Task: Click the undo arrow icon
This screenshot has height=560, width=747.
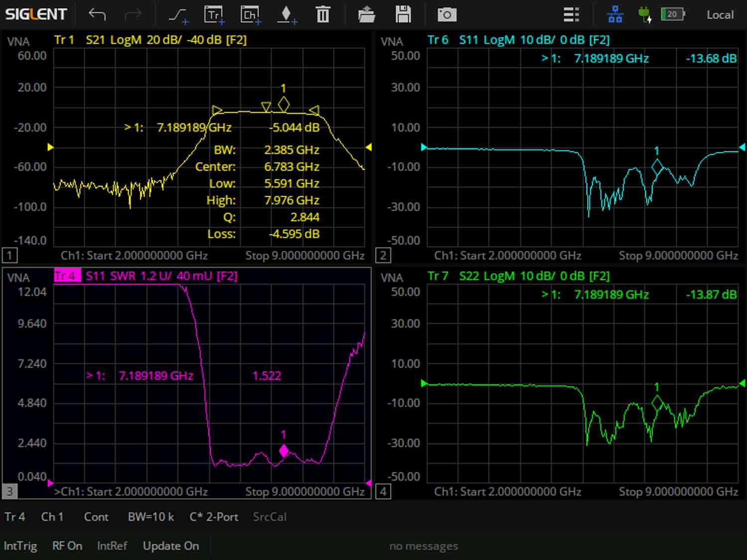Action: (x=97, y=15)
